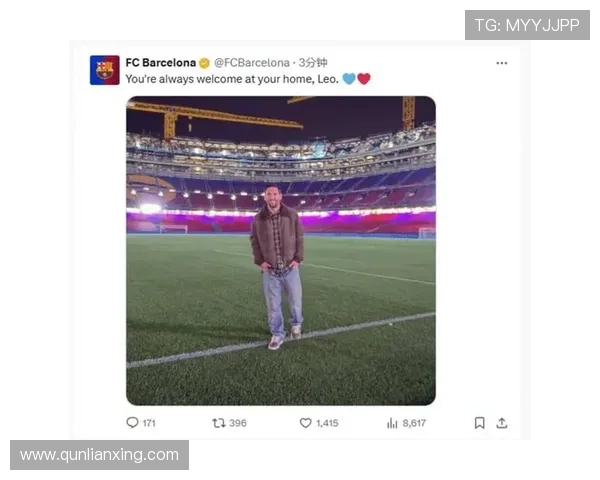
Task: Click the 8,617 views count
Action: (x=414, y=423)
